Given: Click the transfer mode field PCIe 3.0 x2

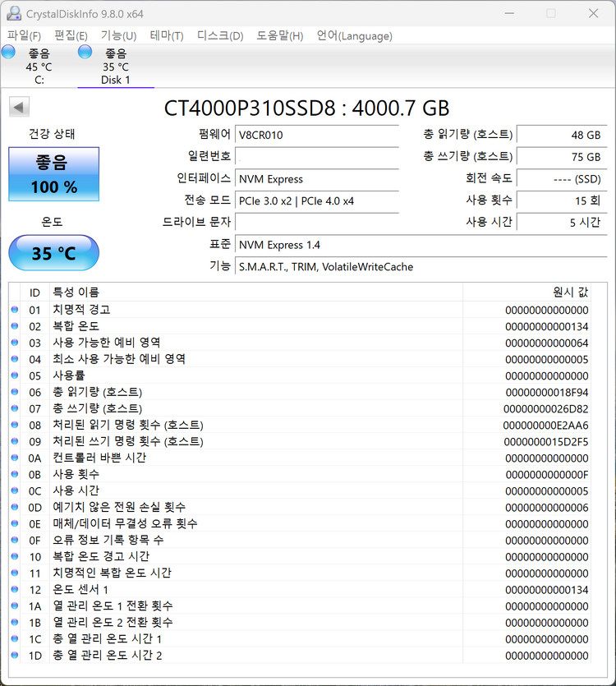Looking at the screenshot, I should (317, 200).
